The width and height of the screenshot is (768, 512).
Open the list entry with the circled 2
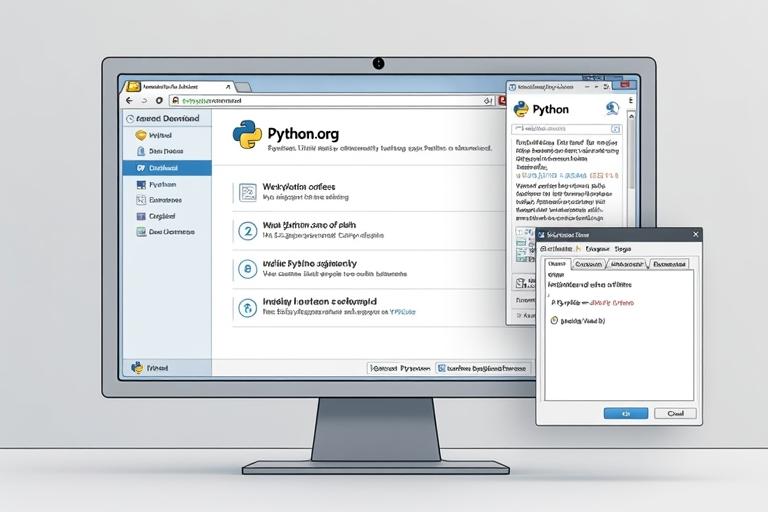pos(247,231)
